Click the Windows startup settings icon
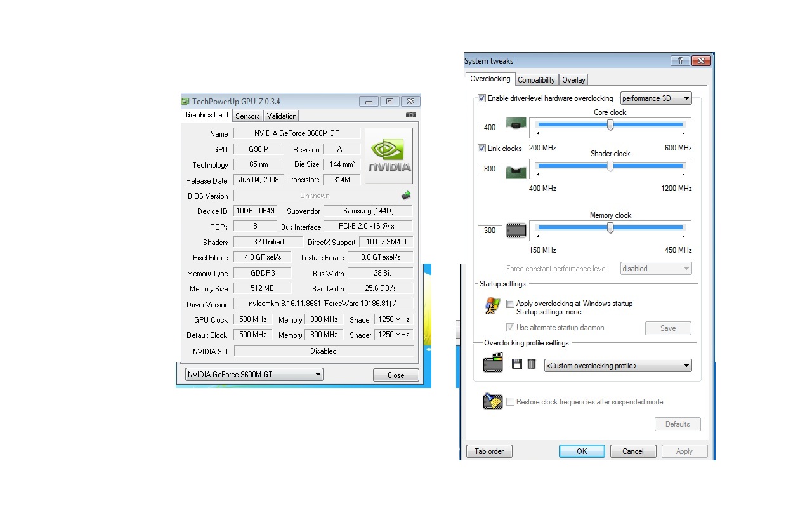812x508 pixels. (492, 307)
